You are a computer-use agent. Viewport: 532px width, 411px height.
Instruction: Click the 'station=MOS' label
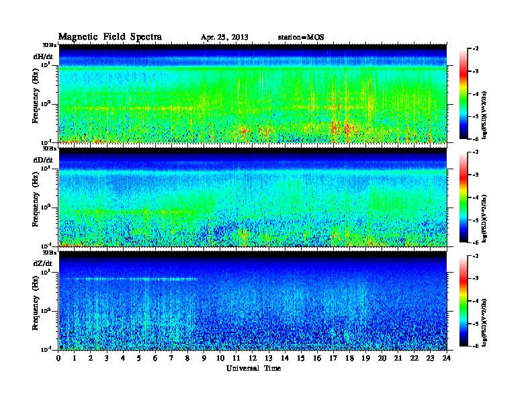(x=301, y=38)
